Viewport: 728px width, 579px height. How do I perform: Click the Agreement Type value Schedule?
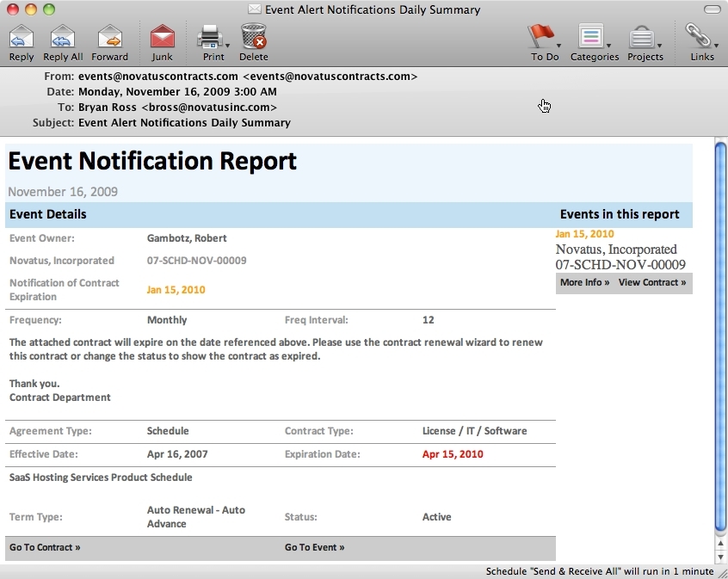click(168, 431)
